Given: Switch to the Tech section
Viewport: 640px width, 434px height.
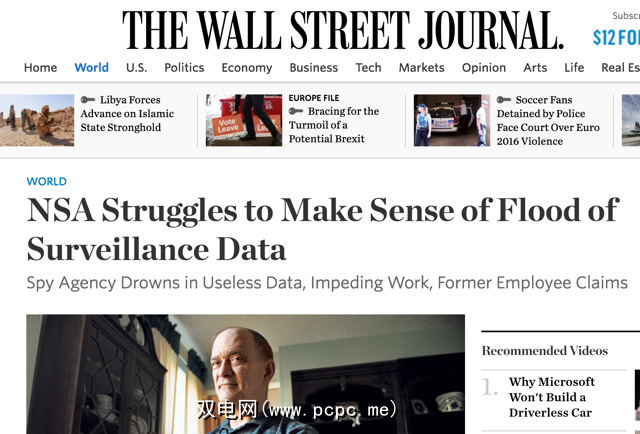Looking at the screenshot, I should [x=368, y=67].
